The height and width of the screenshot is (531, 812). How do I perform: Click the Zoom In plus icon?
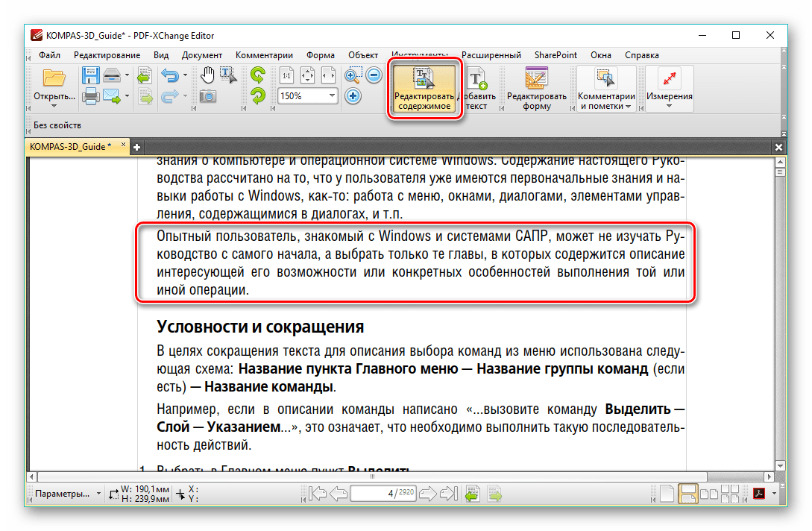[x=353, y=95]
